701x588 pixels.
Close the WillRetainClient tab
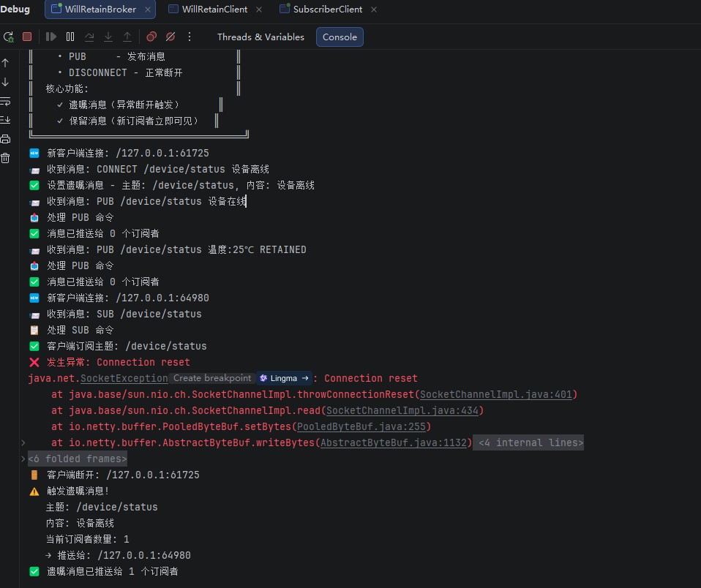(259, 10)
